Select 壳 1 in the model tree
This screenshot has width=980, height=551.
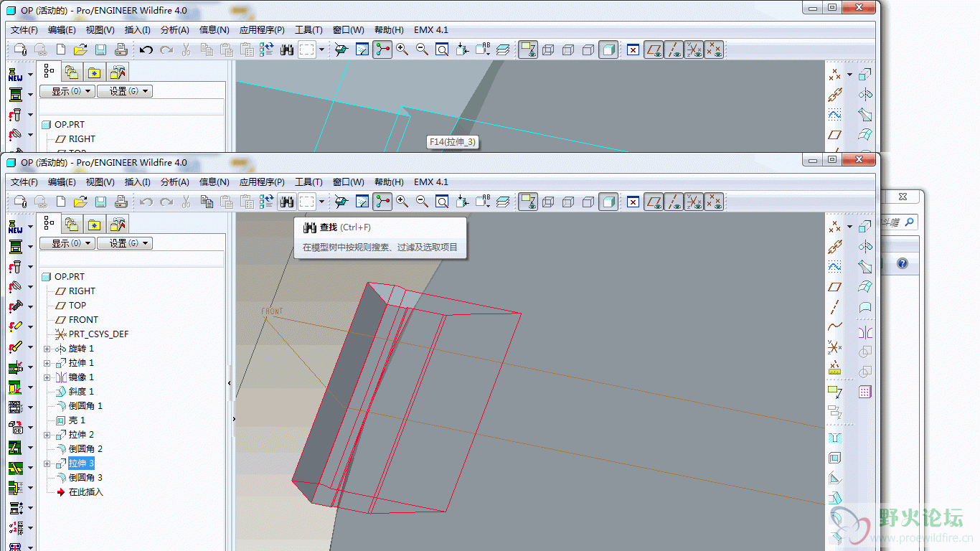[x=77, y=420]
